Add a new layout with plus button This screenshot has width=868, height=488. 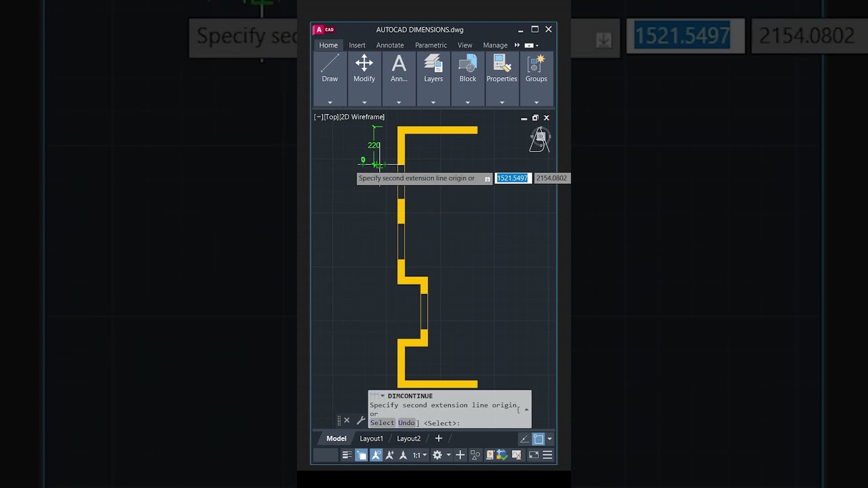(x=438, y=439)
